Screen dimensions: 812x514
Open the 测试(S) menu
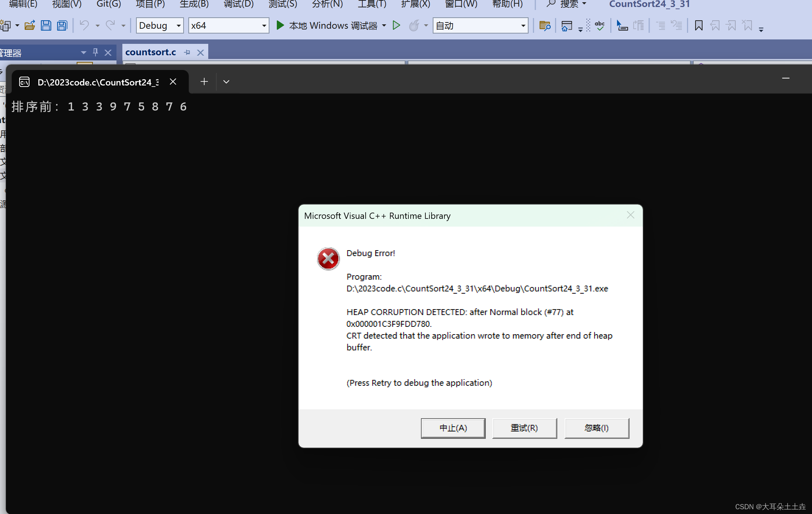pyautogui.click(x=283, y=4)
